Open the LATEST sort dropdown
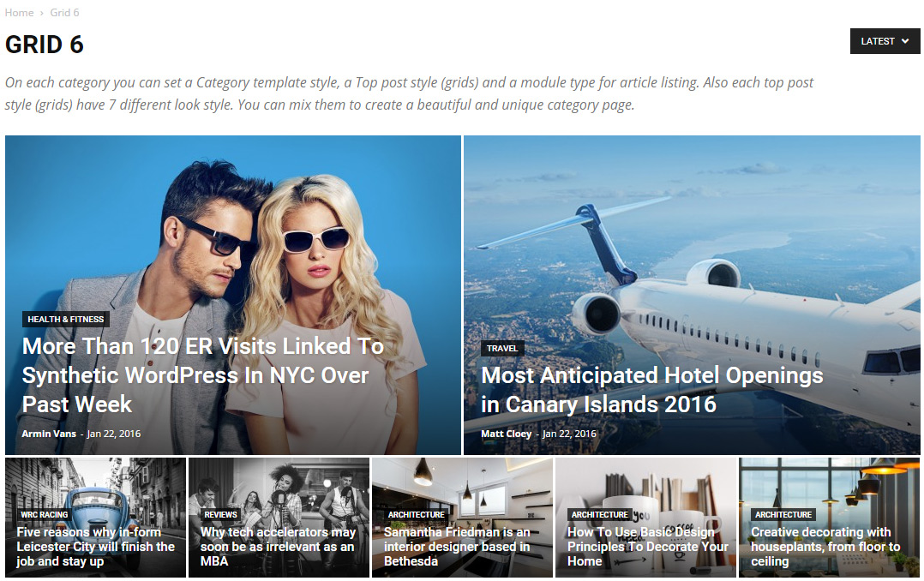This screenshot has height=581, width=924. tap(885, 41)
